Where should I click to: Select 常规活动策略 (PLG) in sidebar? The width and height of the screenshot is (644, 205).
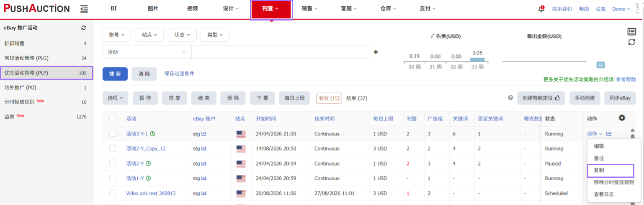coord(46,58)
